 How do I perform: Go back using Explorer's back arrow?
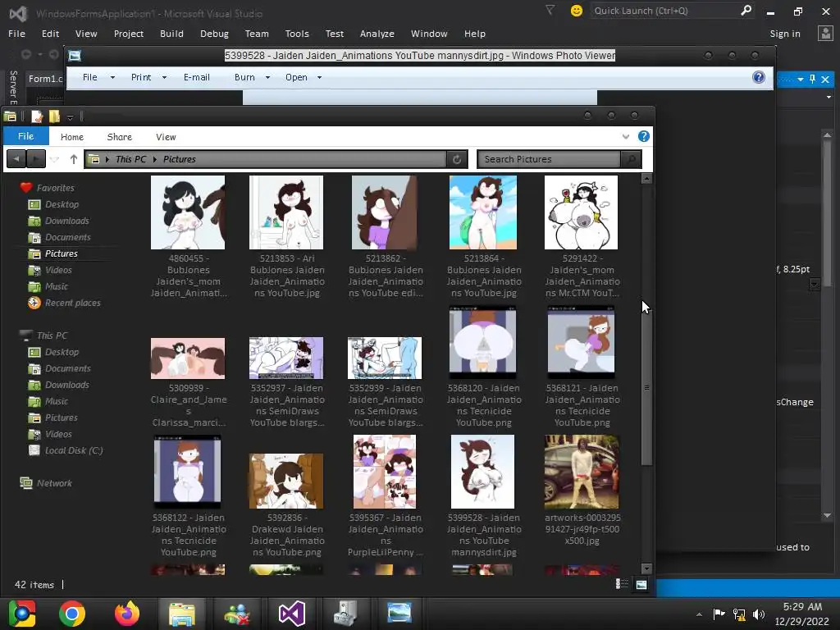(16, 159)
